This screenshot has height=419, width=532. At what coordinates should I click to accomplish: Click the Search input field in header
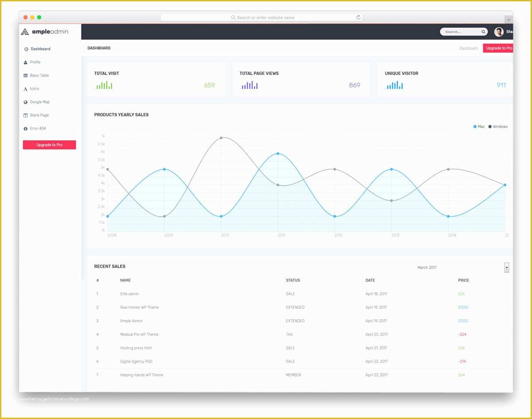point(463,32)
